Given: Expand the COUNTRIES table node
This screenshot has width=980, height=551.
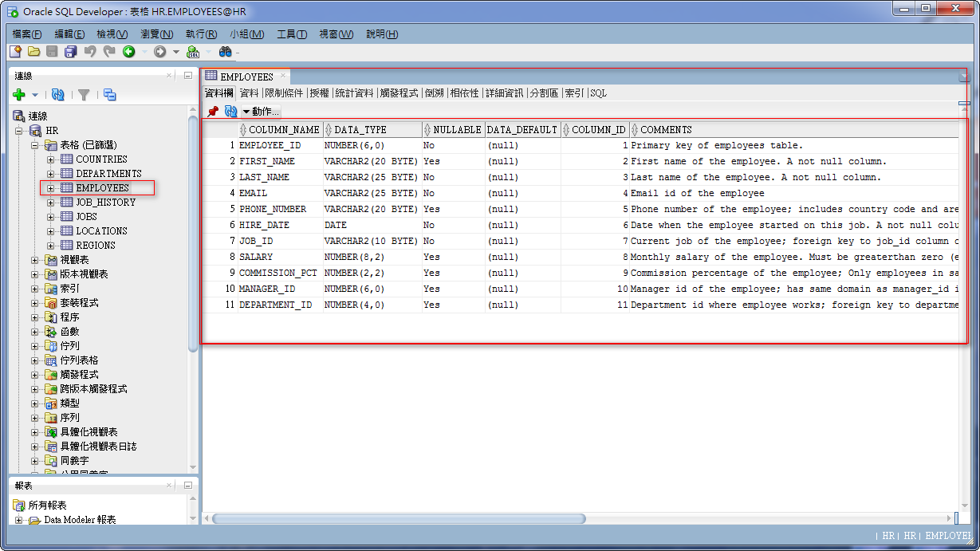Looking at the screenshot, I should 51,159.
